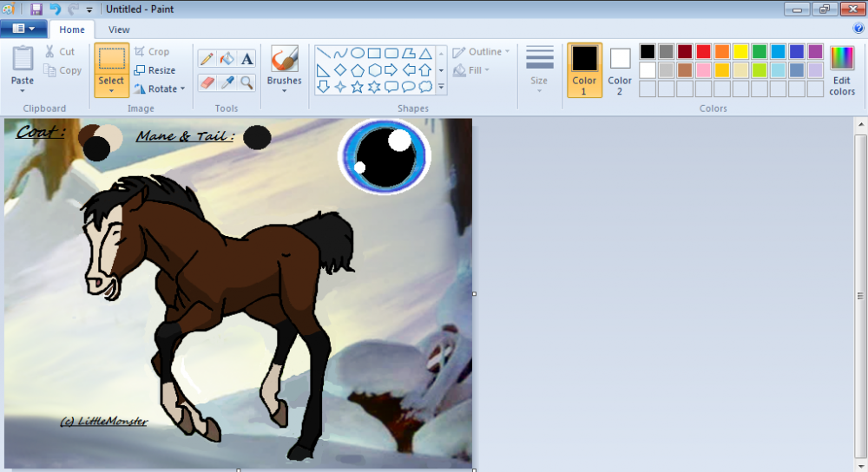This screenshot has height=472, width=868.
Task: Click the Paste button
Action: click(x=23, y=65)
